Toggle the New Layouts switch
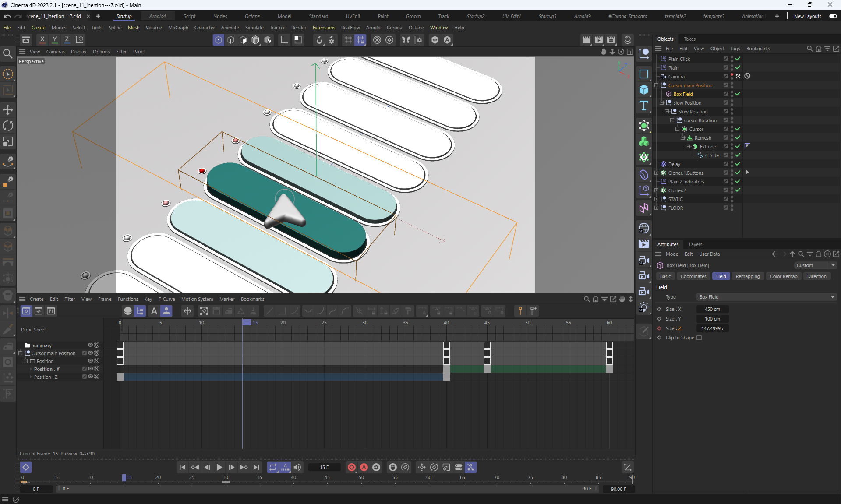 coord(833,16)
